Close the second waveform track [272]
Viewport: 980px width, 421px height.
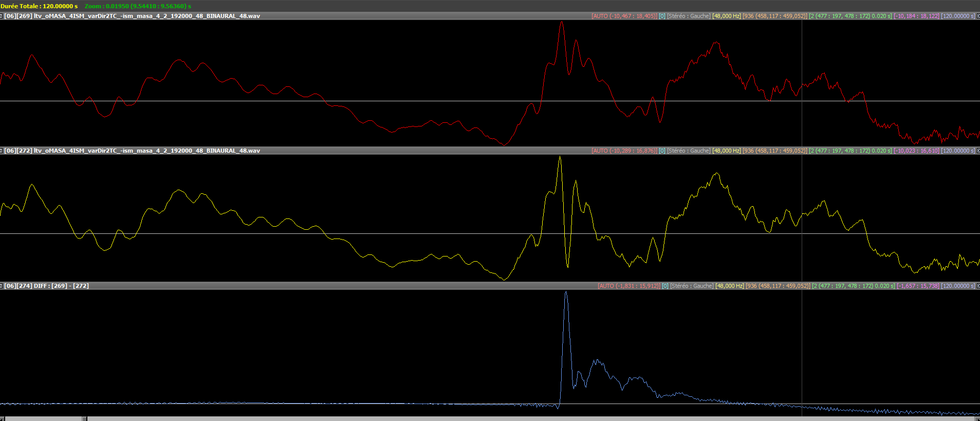click(977, 151)
